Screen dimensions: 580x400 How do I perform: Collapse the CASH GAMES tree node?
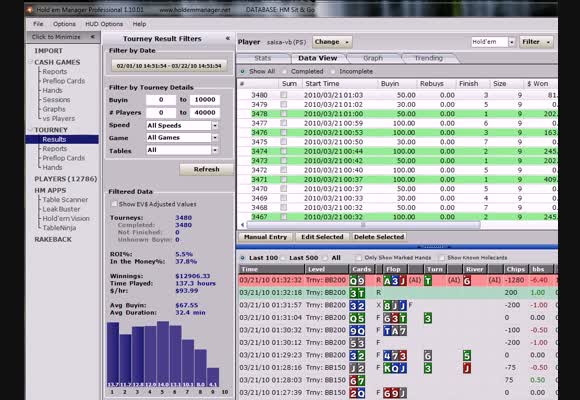pos(30,62)
